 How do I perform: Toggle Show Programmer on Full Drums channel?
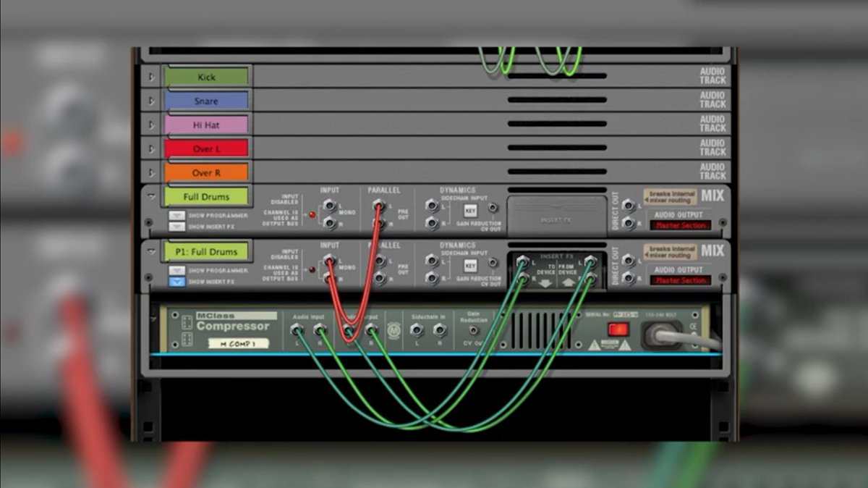[177, 215]
